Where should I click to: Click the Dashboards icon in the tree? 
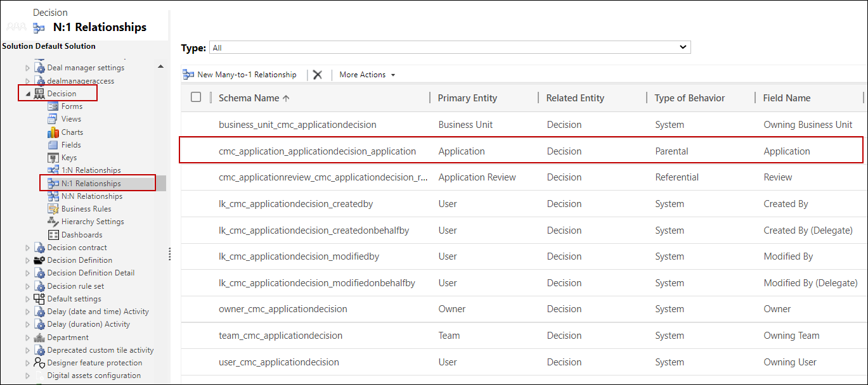(53, 235)
